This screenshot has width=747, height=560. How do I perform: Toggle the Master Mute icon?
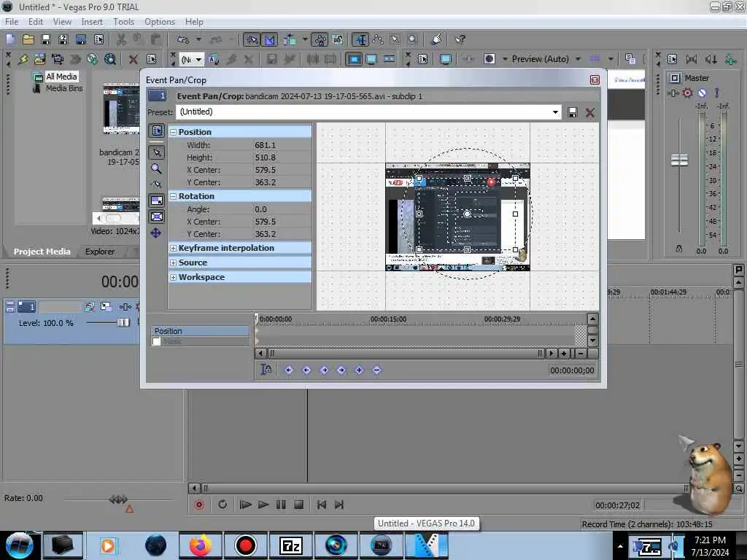pos(702,93)
